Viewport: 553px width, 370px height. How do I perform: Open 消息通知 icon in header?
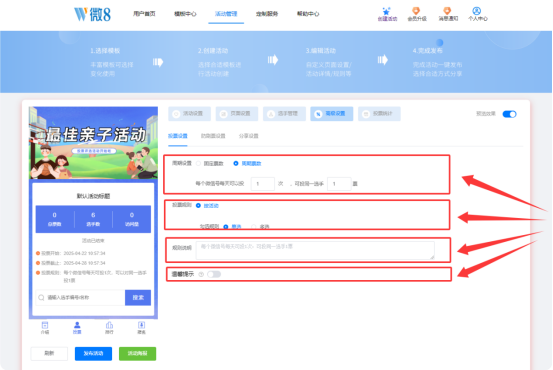click(x=447, y=11)
